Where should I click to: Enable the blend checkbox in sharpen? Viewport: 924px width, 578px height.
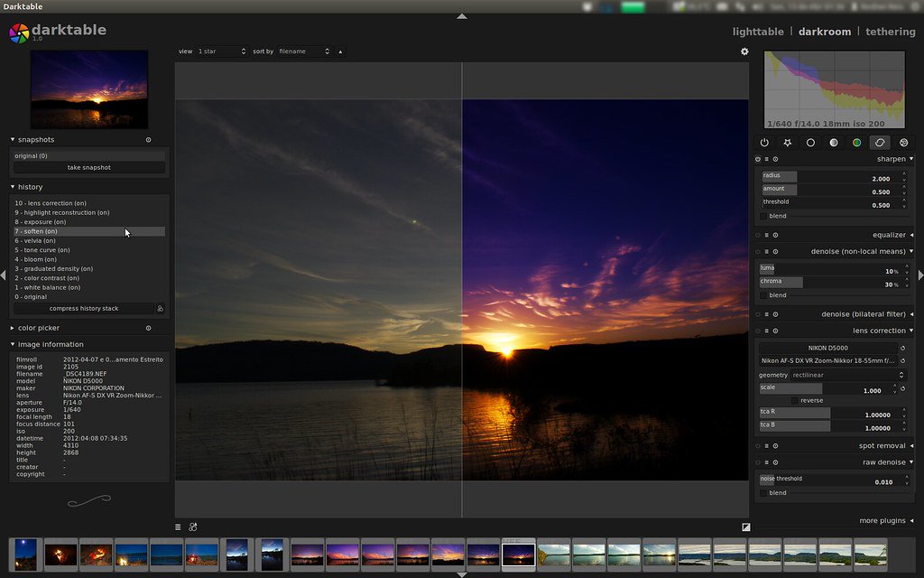pos(764,216)
